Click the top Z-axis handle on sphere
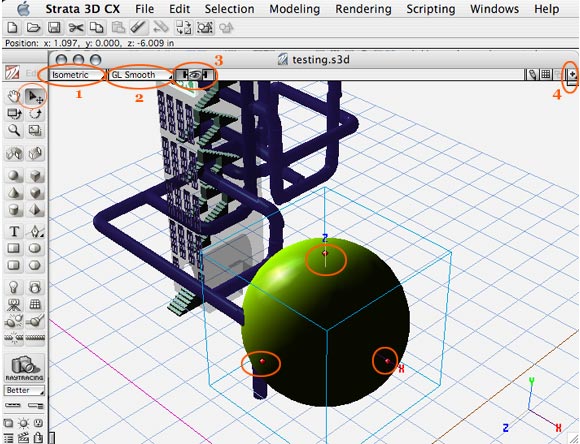 click(x=325, y=253)
